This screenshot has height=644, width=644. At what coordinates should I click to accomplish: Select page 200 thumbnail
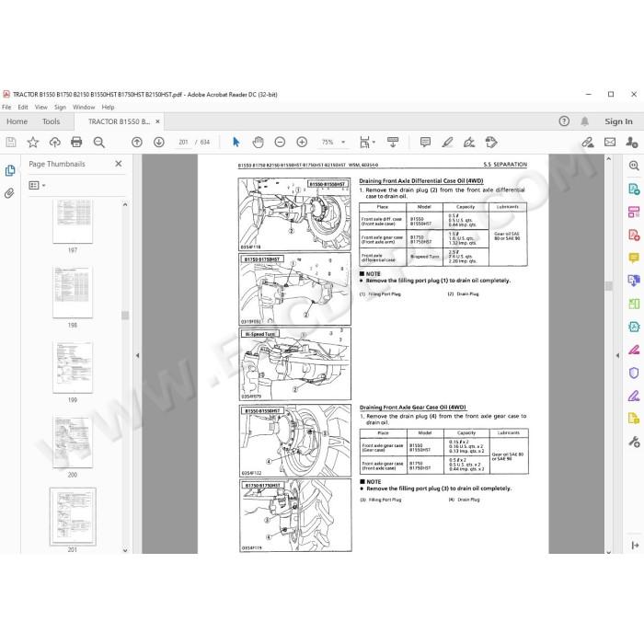(x=73, y=442)
